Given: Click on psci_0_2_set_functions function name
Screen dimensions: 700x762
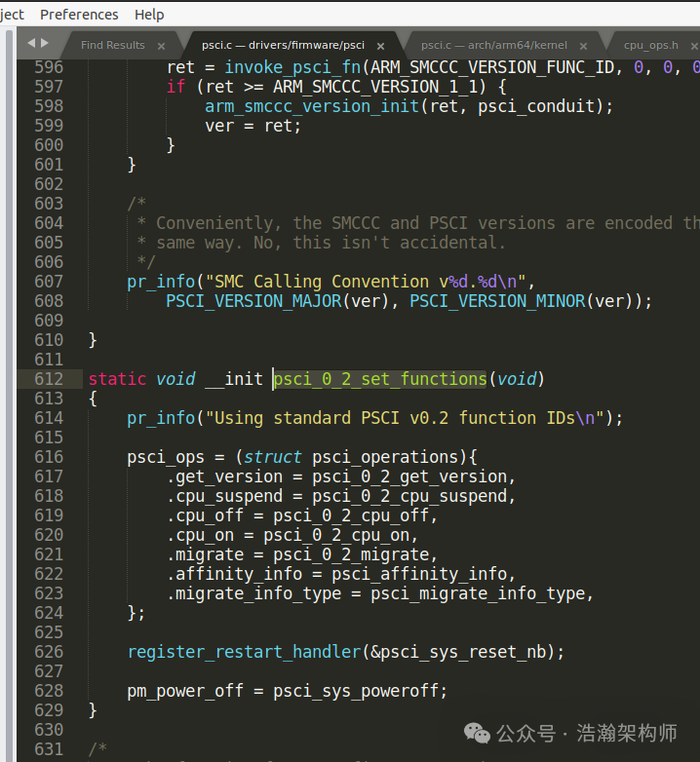Looking at the screenshot, I should [380, 379].
